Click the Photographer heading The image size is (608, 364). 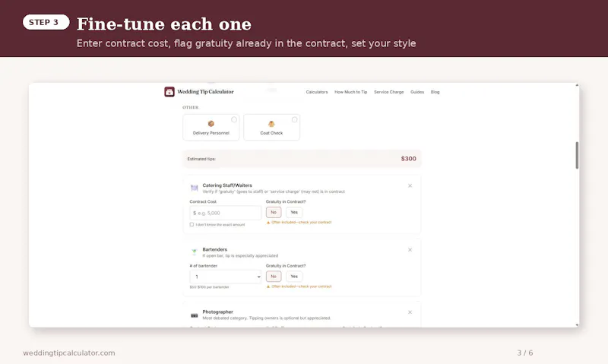point(217,312)
